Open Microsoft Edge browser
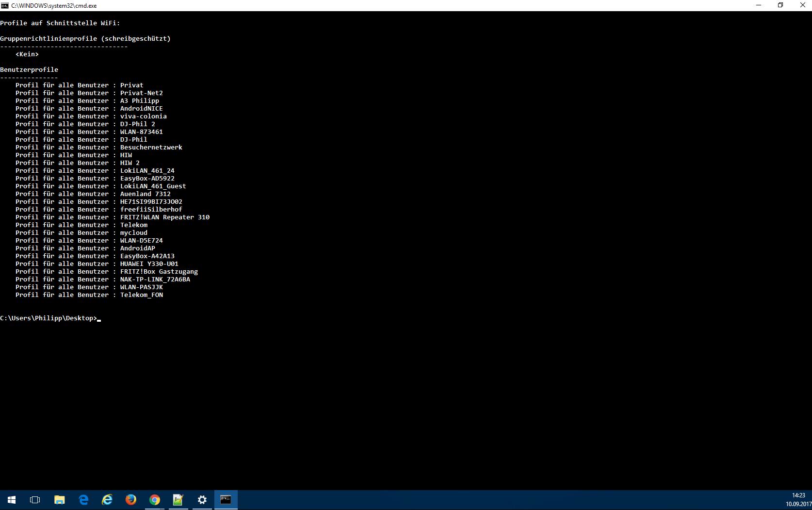The width and height of the screenshot is (812, 510). coord(83,500)
